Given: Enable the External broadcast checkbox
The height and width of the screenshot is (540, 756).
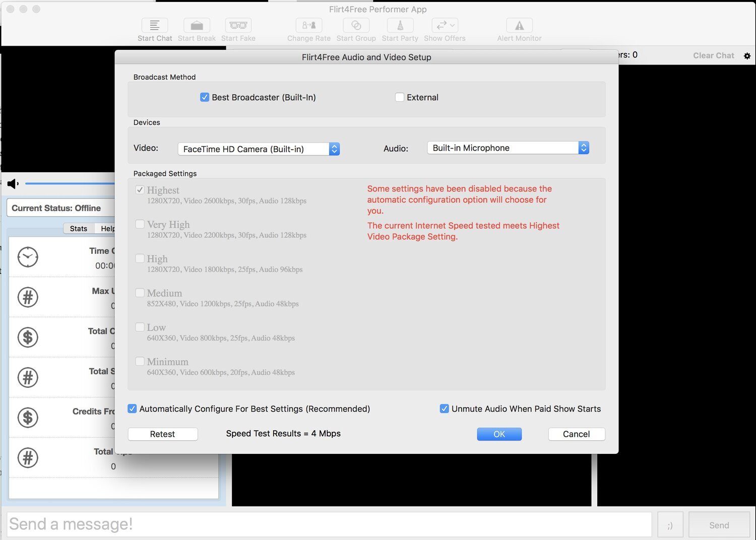Looking at the screenshot, I should (x=399, y=97).
